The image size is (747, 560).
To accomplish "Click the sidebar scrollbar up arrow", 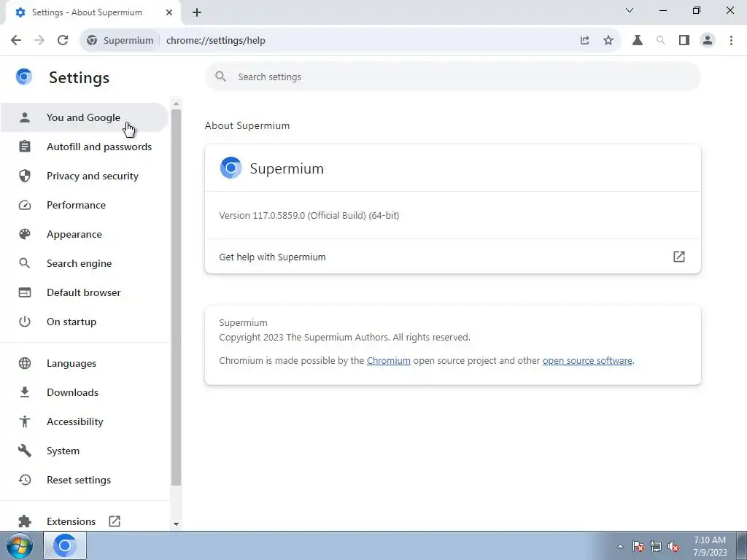I will pos(177,104).
